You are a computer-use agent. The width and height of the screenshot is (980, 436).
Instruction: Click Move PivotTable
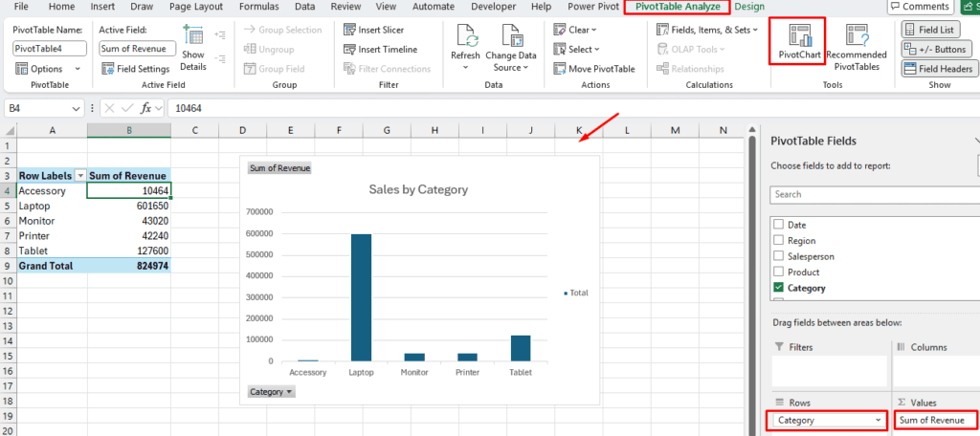click(x=593, y=69)
